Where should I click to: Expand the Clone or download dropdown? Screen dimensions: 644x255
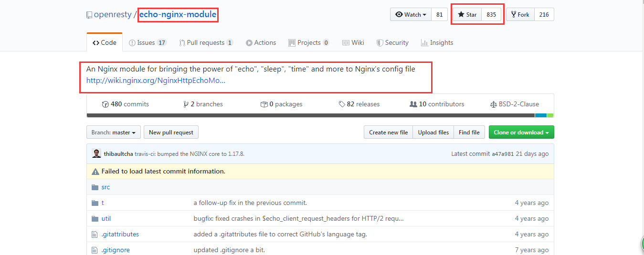[x=521, y=132]
